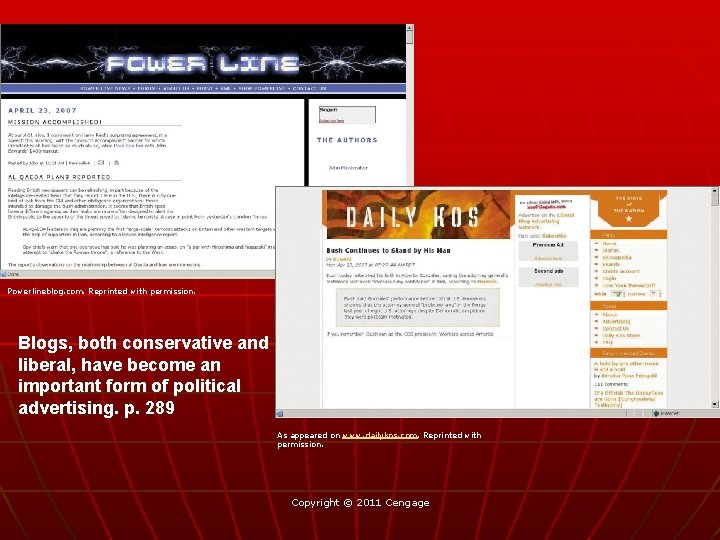Click the Al Qaeda Plans Reported post title
The width and height of the screenshot is (720, 540).
coord(59,177)
